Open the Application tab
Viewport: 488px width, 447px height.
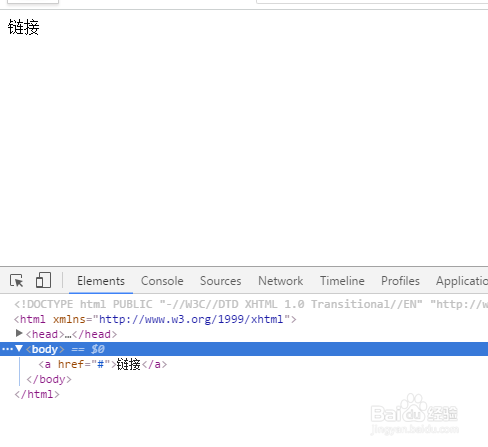click(x=462, y=281)
